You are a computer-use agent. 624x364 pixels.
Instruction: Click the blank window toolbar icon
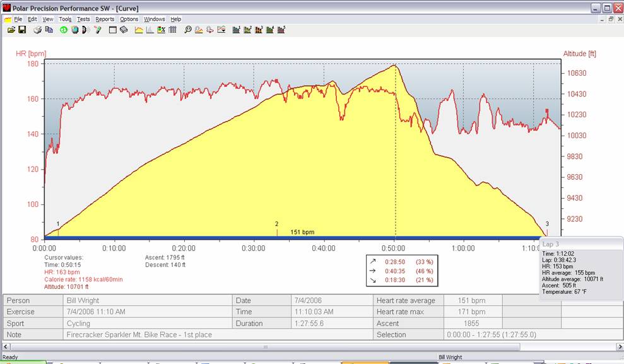[x=112, y=30]
